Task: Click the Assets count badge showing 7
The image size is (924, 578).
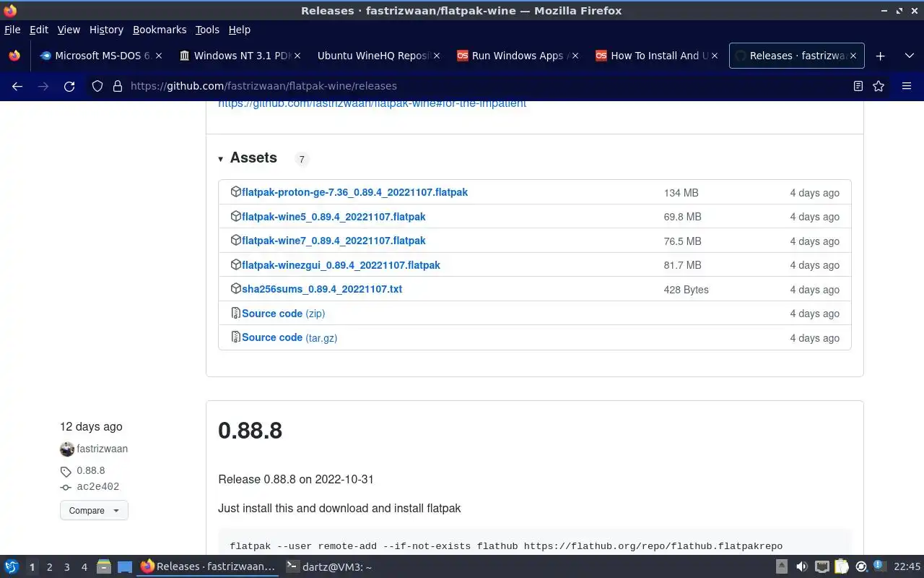Action: (x=302, y=159)
